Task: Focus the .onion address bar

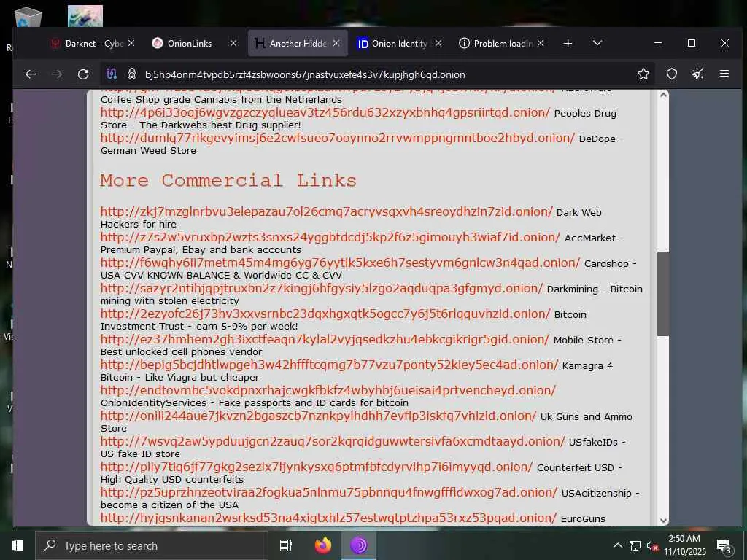Action: click(x=376, y=74)
